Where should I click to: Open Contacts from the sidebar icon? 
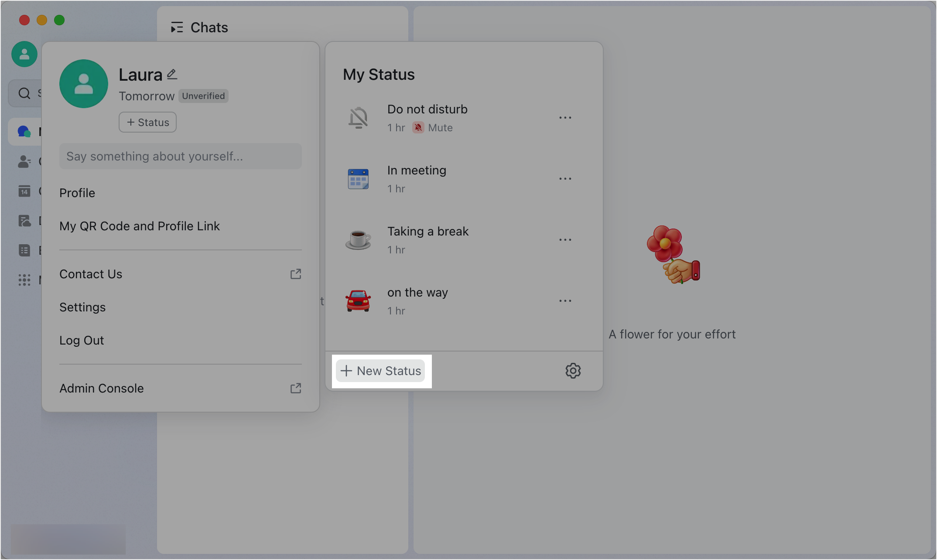[24, 162]
